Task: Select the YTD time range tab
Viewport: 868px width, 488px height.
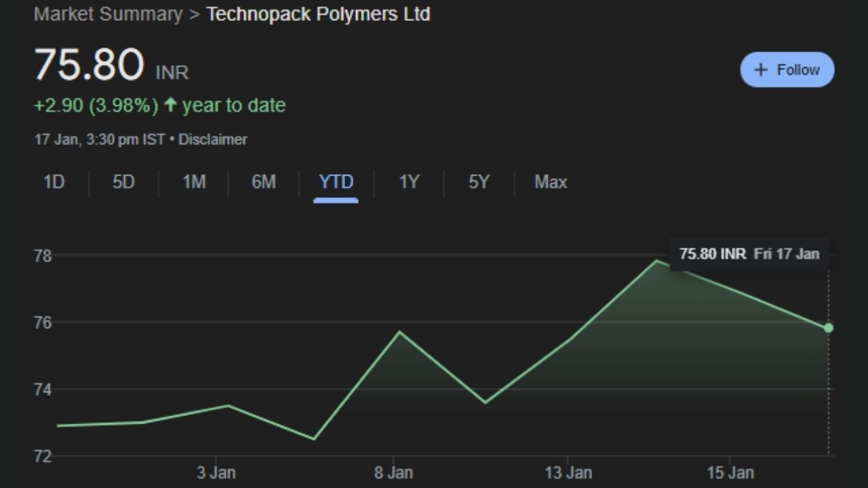Action: click(x=336, y=182)
